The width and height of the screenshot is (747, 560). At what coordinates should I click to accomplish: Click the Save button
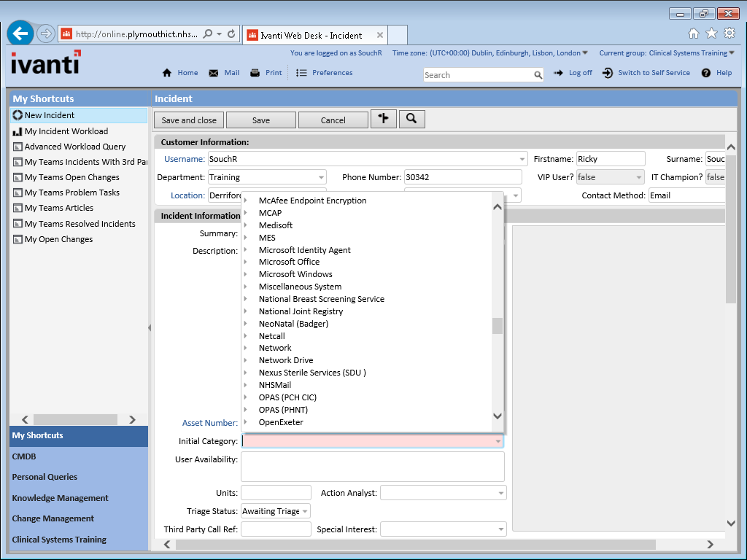click(x=261, y=120)
